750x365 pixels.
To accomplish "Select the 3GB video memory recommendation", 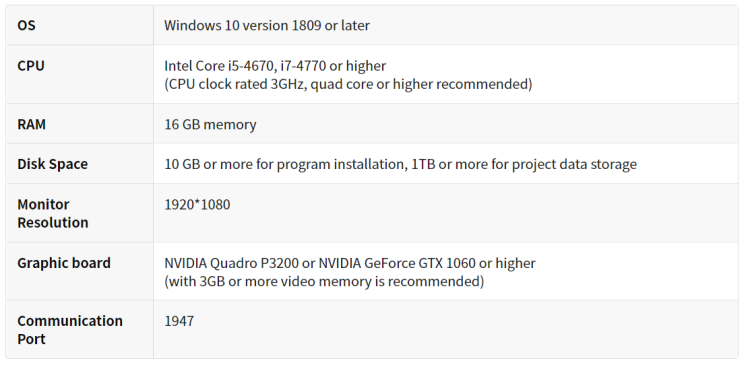I will (324, 281).
